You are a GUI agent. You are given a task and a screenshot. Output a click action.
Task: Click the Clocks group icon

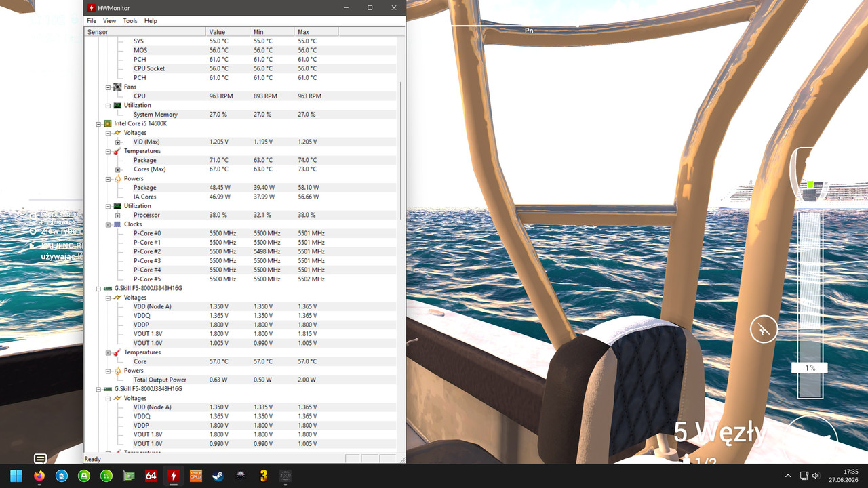117,224
